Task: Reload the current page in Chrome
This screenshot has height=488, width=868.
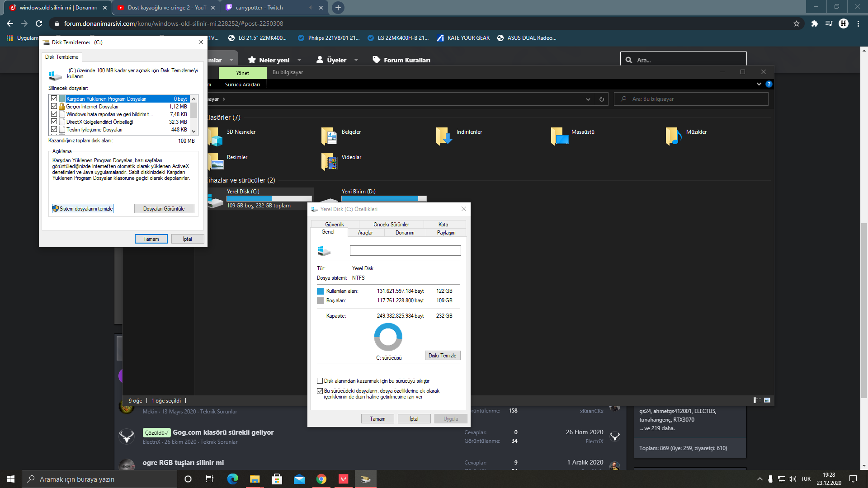Action: [x=39, y=23]
